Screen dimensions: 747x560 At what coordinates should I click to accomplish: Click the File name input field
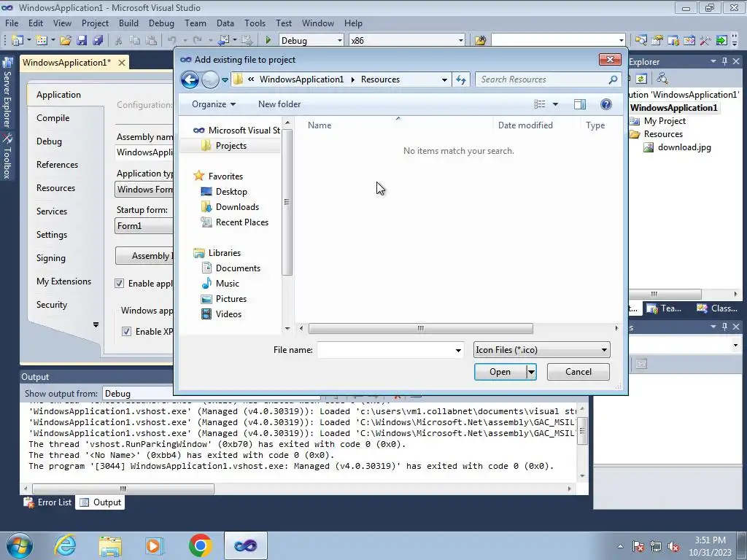click(385, 350)
